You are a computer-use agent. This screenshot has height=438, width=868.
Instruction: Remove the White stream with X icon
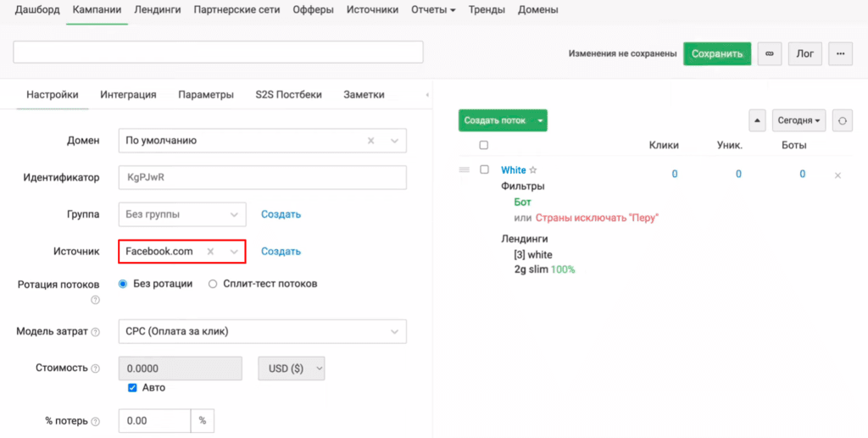coord(838,175)
